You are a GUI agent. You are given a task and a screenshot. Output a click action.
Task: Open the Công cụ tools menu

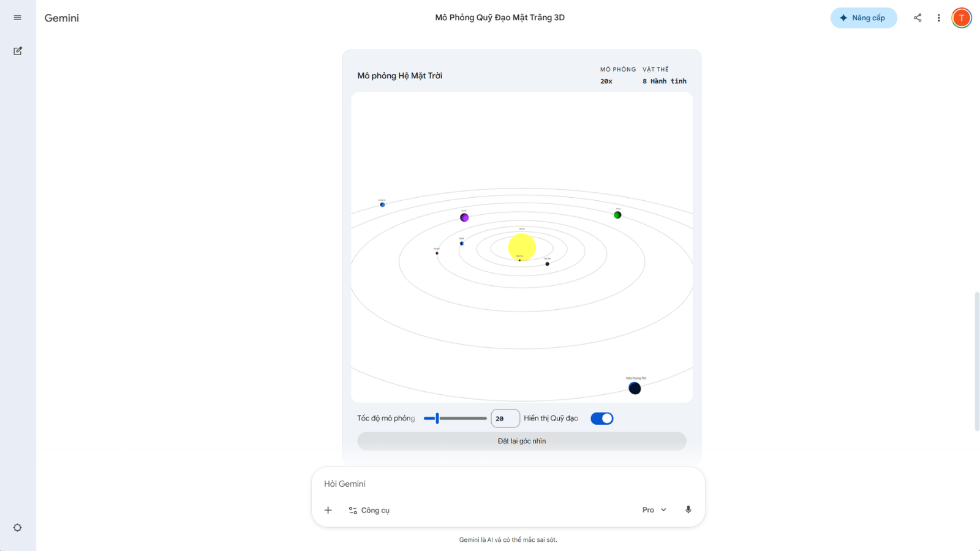(369, 510)
